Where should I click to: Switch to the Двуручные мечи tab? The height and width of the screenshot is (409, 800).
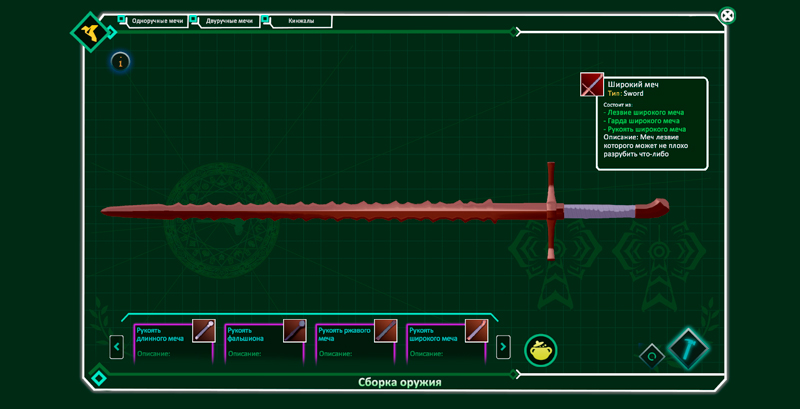coord(229,21)
